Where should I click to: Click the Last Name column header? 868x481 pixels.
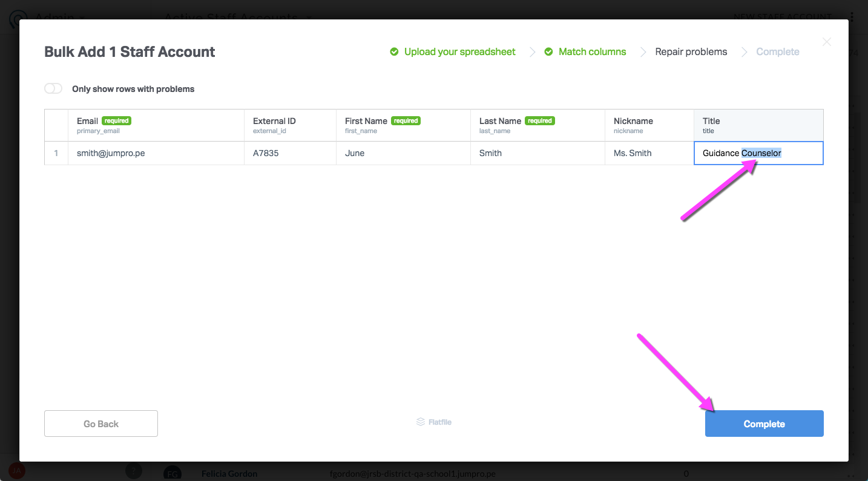(x=538, y=125)
